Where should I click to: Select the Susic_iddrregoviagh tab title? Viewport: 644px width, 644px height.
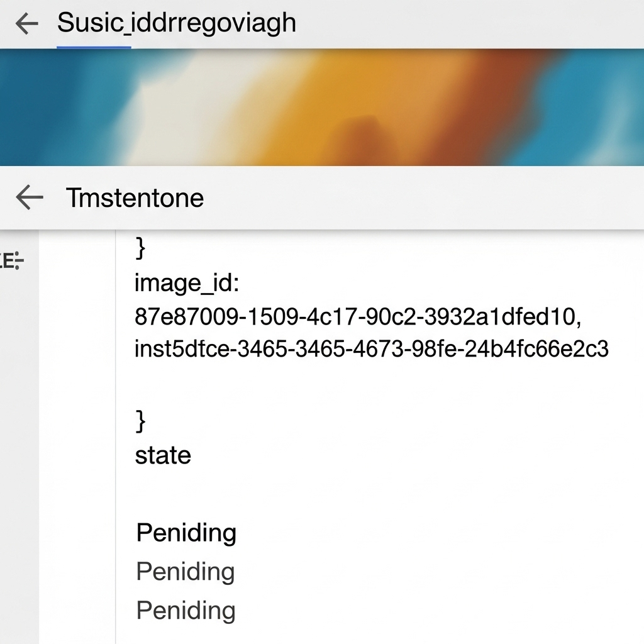tap(176, 23)
